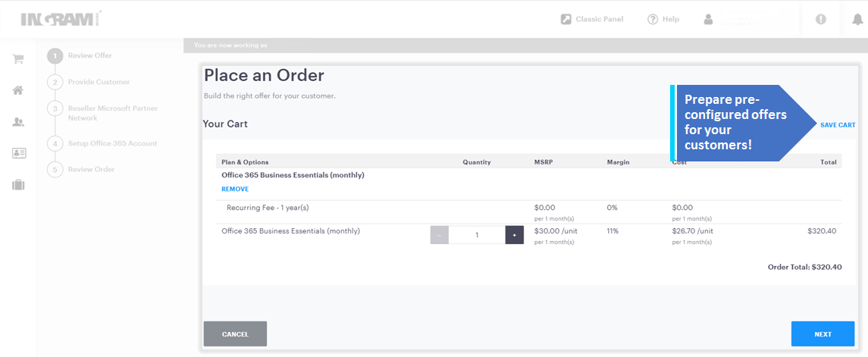Go to the home sidebar icon
868x357 pixels.
click(18, 90)
